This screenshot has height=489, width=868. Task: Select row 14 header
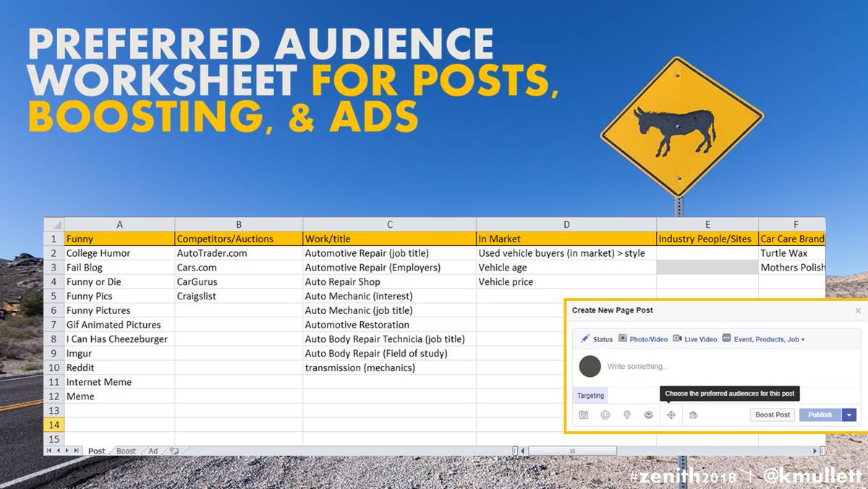54,425
